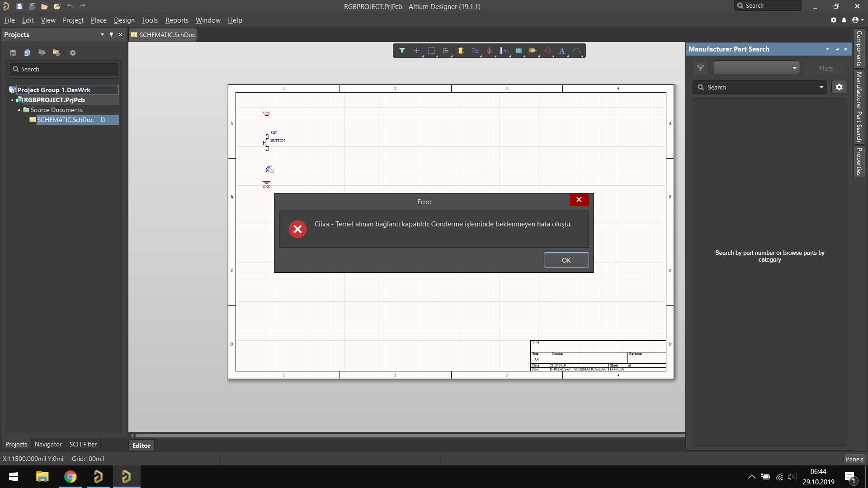Select the Place Port icon
The width and height of the screenshot is (868, 488).
point(533,51)
